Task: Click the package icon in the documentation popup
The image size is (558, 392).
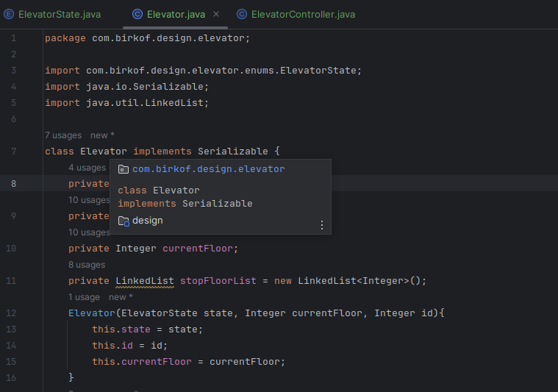Action: (x=123, y=169)
